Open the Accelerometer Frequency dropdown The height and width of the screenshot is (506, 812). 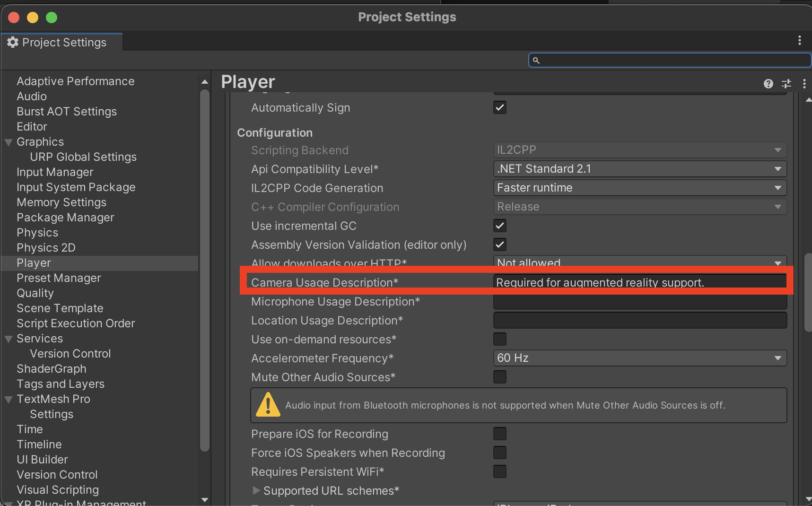point(640,358)
